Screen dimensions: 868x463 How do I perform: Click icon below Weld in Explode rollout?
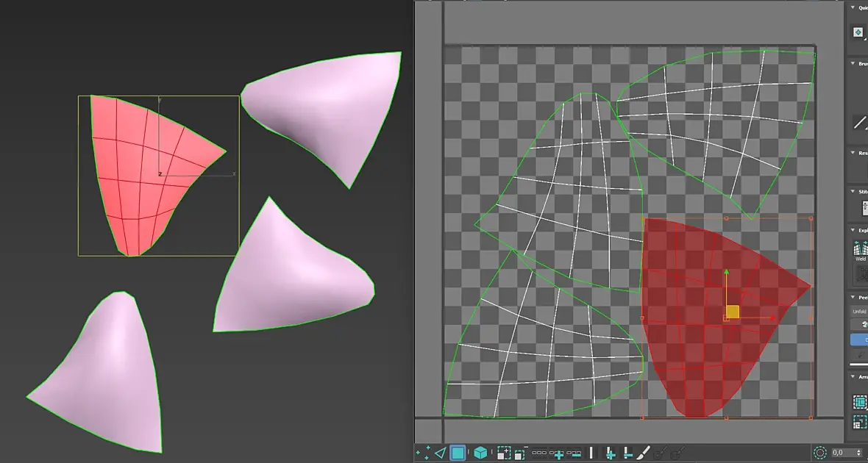[862, 273]
